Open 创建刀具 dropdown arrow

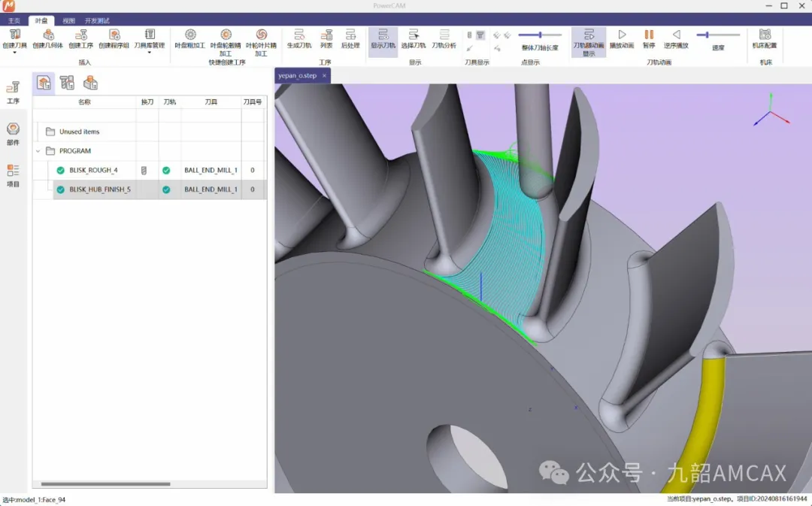[14, 53]
